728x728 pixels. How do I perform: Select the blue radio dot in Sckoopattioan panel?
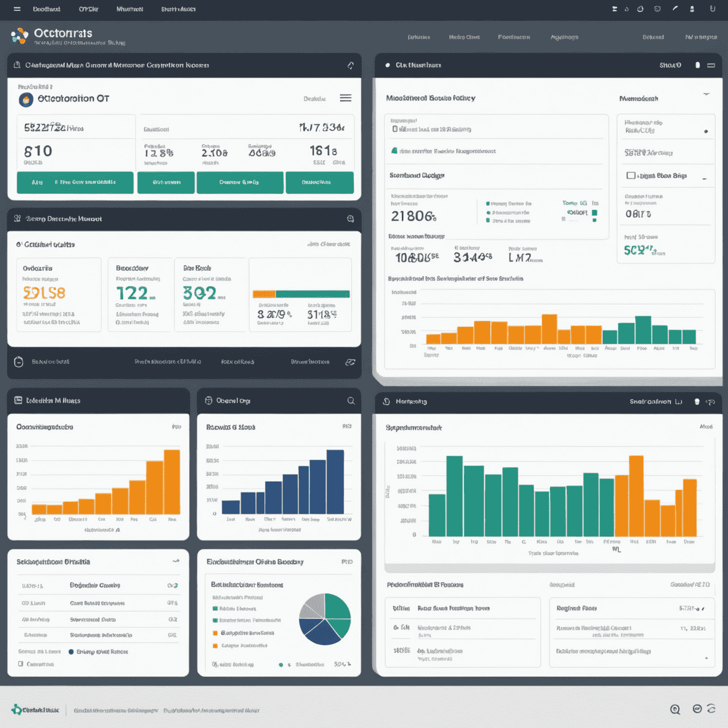point(71,652)
